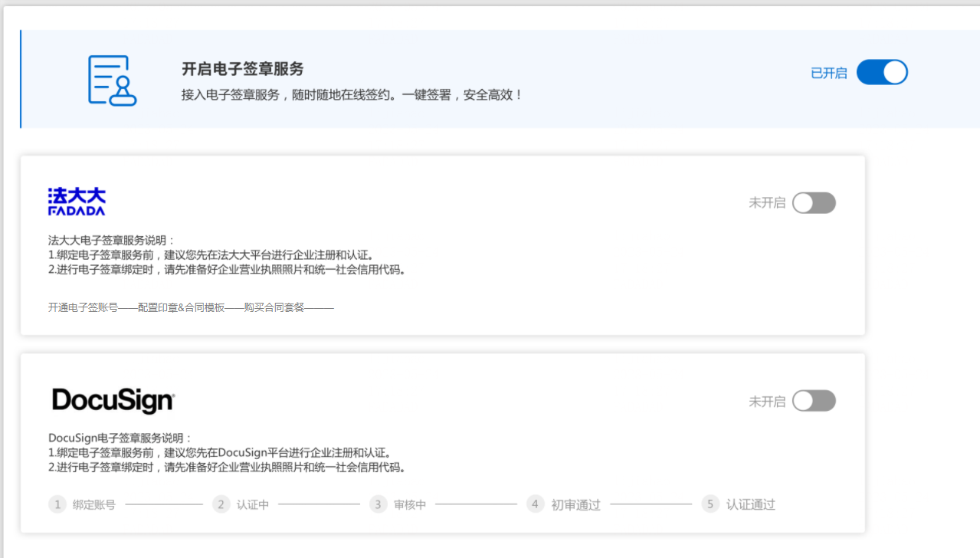Enable the DocuSign 未开启 toggle

pyautogui.click(x=814, y=401)
